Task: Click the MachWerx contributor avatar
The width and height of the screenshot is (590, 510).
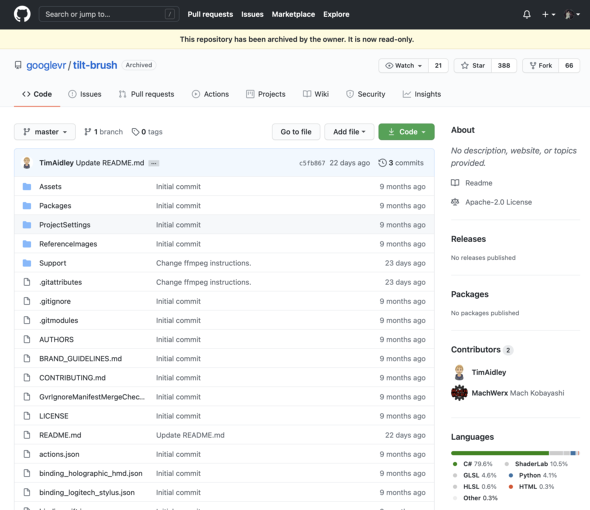Action: click(459, 393)
